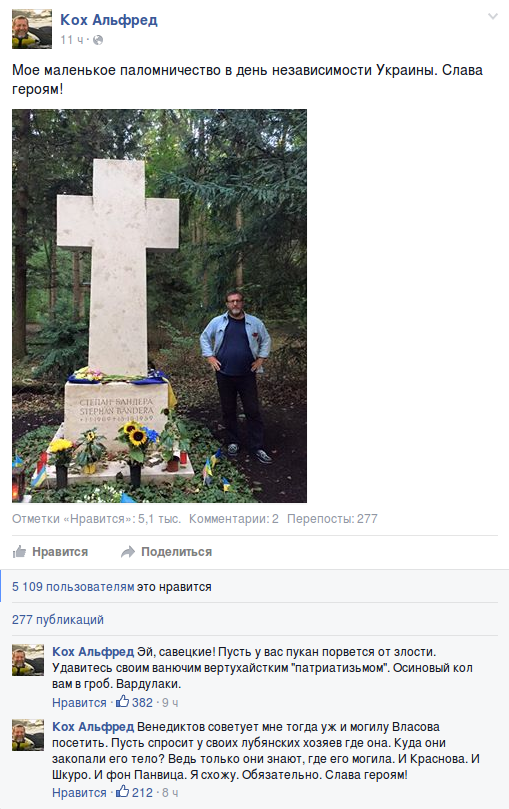
Task: Like the second comment via Нравится
Action: [79, 792]
